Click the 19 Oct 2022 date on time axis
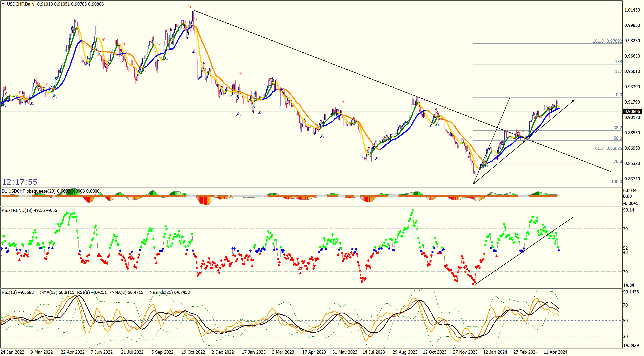The image size is (644, 356). (x=193, y=352)
